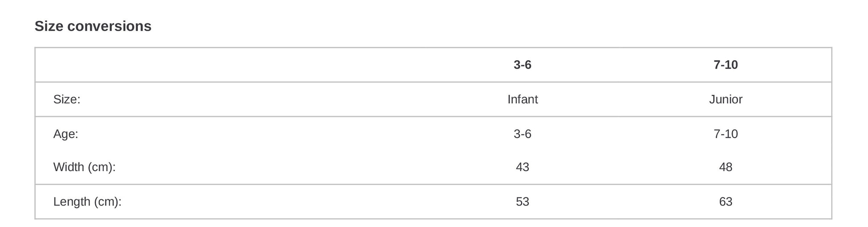Click the '3-6' value in Age row
The width and height of the screenshot is (868, 227).
[x=522, y=134]
